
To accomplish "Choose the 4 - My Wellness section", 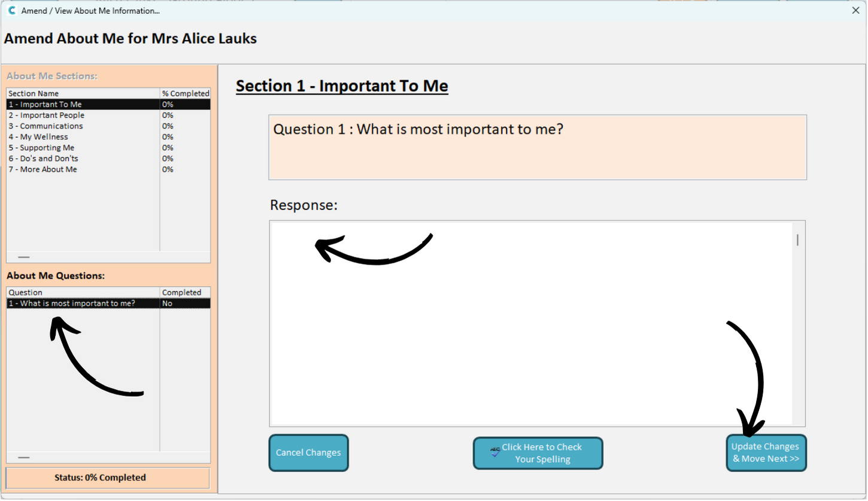I will tap(108, 136).
